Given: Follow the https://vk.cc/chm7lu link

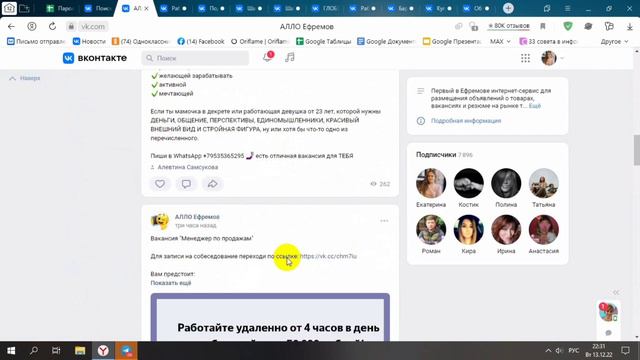Looking at the screenshot, I should tap(328, 256).
